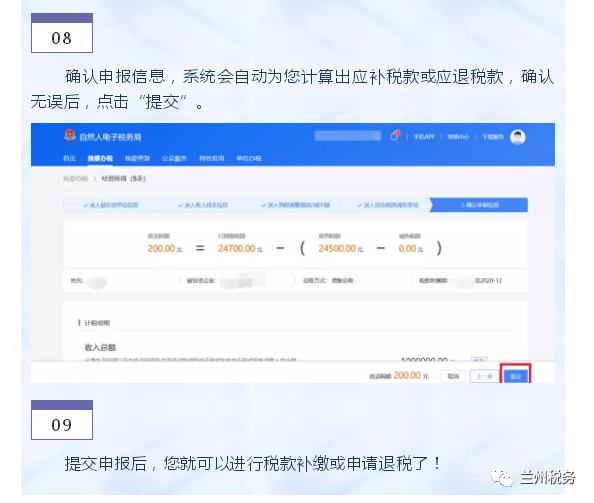Click the blue 提交 button

point(515,376)
